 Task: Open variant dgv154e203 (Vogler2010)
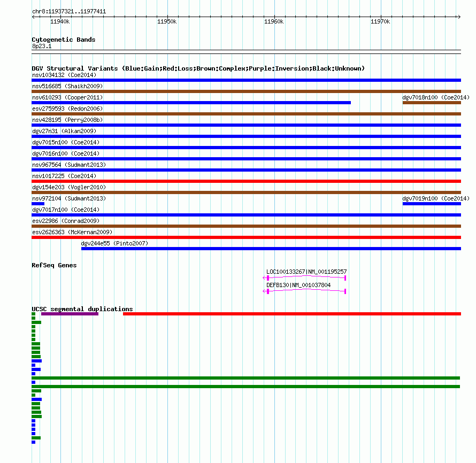coord(69,187)
